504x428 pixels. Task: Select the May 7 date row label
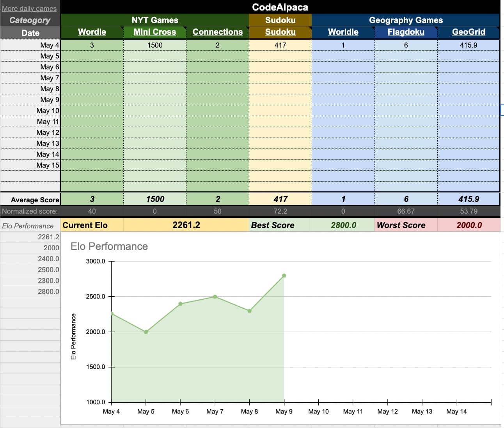[30, 78]
